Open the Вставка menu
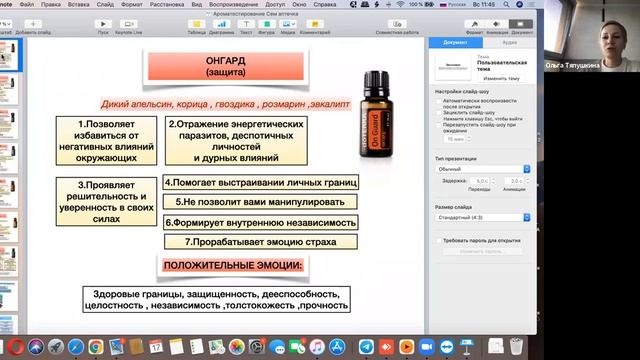This screenshot has height=360, width=640. (78, 4)
